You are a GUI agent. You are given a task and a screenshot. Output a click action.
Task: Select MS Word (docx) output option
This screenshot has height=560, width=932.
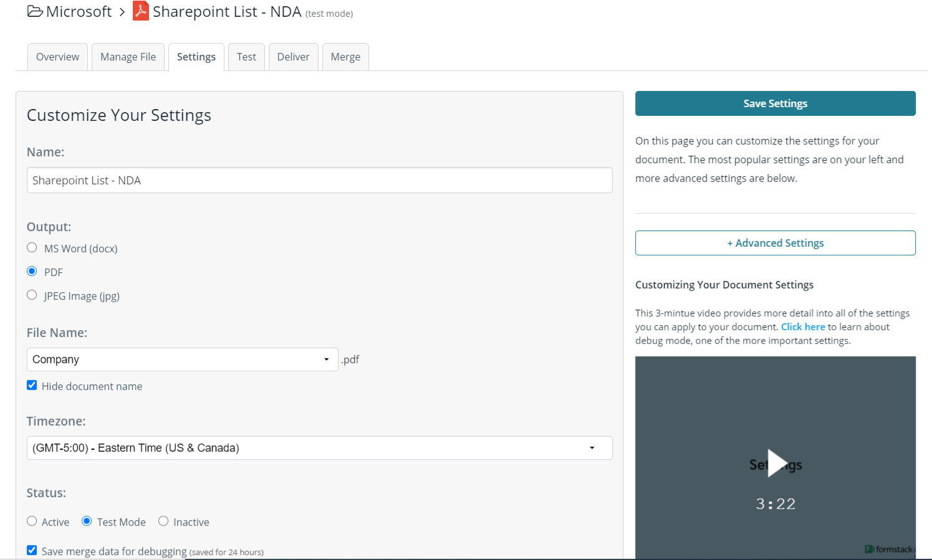coord(32,248)
